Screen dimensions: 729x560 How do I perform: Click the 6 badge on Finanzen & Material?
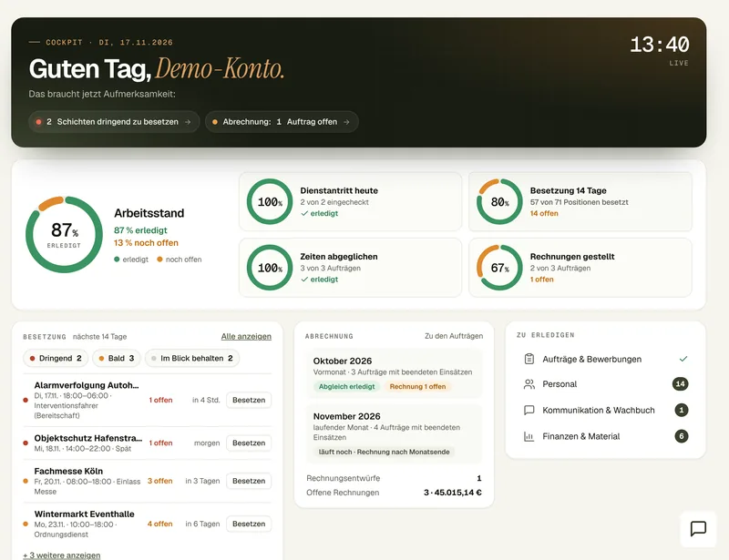click(x=682, y=436)
